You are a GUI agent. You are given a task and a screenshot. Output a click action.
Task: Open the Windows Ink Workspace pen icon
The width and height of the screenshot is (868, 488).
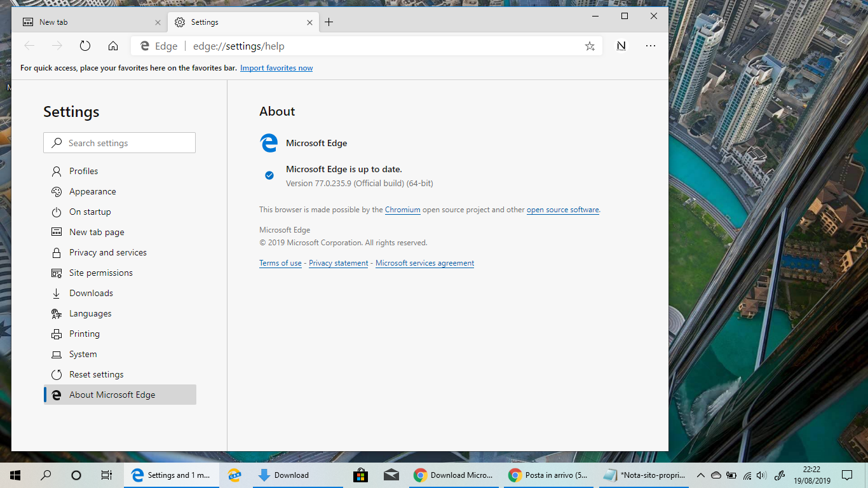[780, 475]
